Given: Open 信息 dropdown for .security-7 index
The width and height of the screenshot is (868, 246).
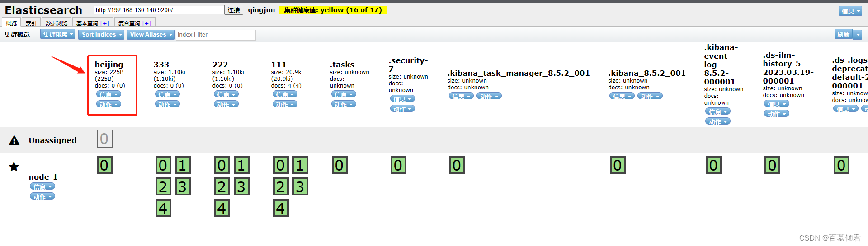Looking at the screenshot, I should (x=402, y=99).
